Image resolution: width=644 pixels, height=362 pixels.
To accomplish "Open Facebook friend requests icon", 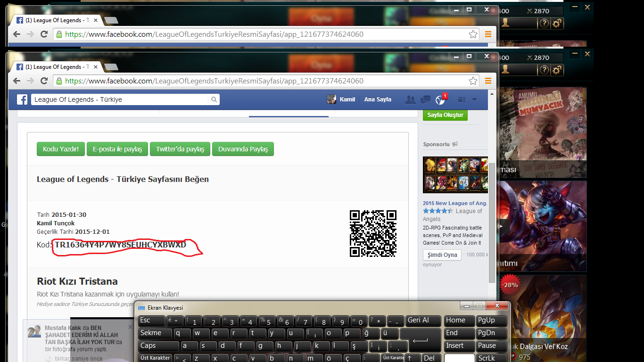I will pos(411,99).
